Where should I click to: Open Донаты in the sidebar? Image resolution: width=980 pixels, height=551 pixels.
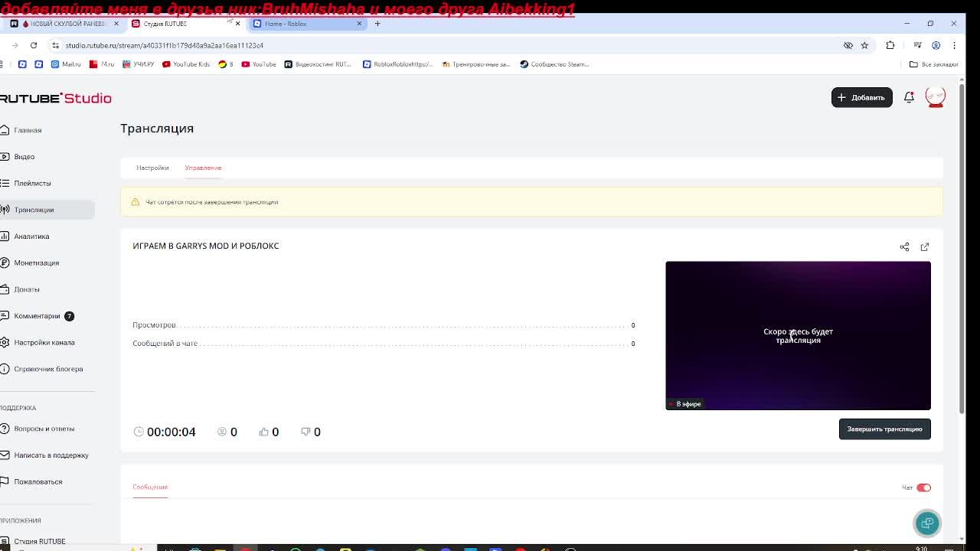(x=27, y=289)
